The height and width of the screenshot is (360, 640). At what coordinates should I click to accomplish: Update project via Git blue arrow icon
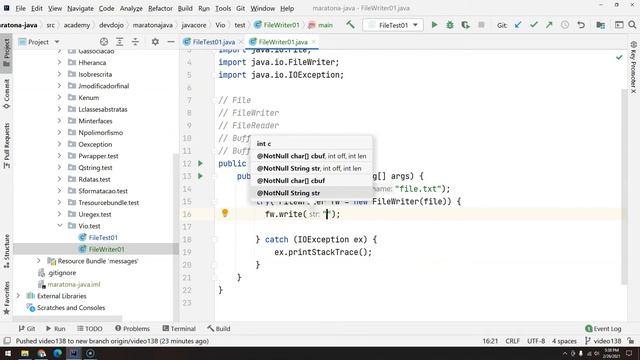coord(518,25)
